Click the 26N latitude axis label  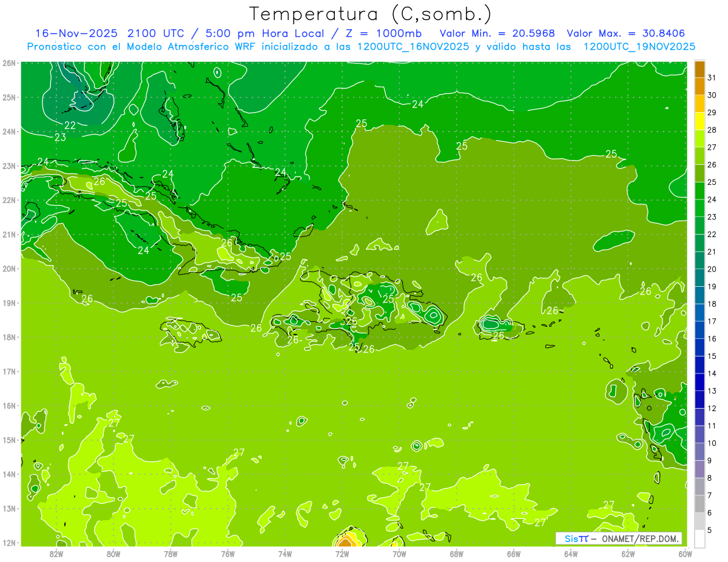[9, 63]
